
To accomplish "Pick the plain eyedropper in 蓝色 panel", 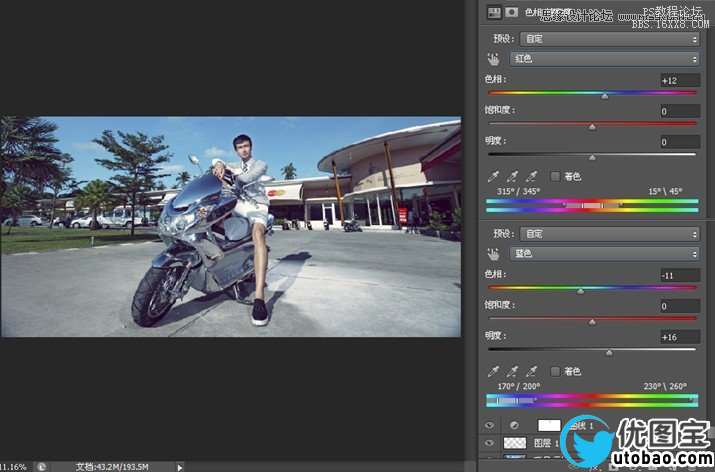I will [493, 371].
